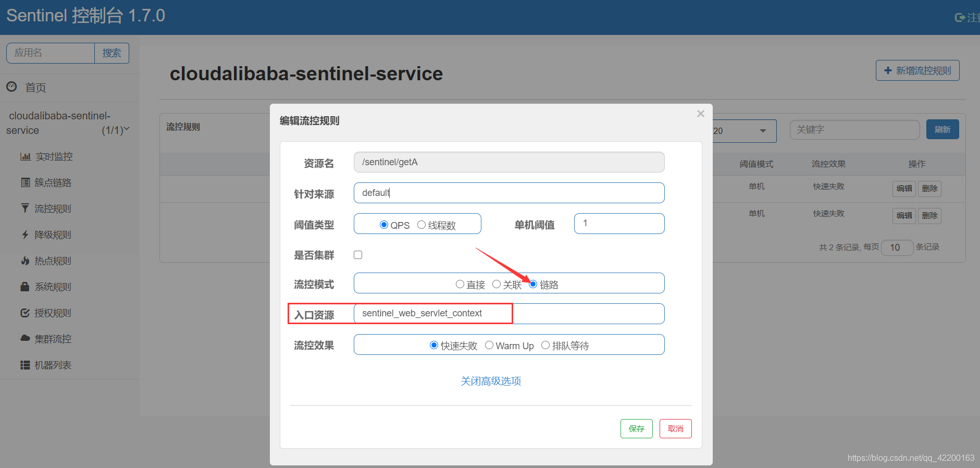Click the 保存 button
This screenshot has height=468, width=980.
[636, 428]
